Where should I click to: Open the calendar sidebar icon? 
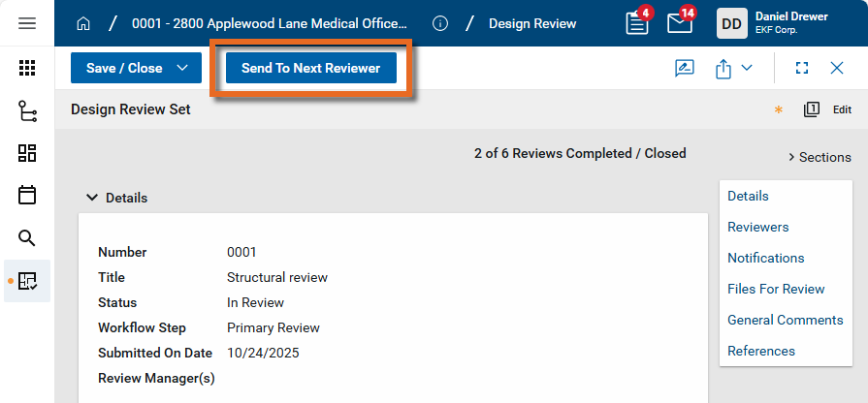(27, 195)
